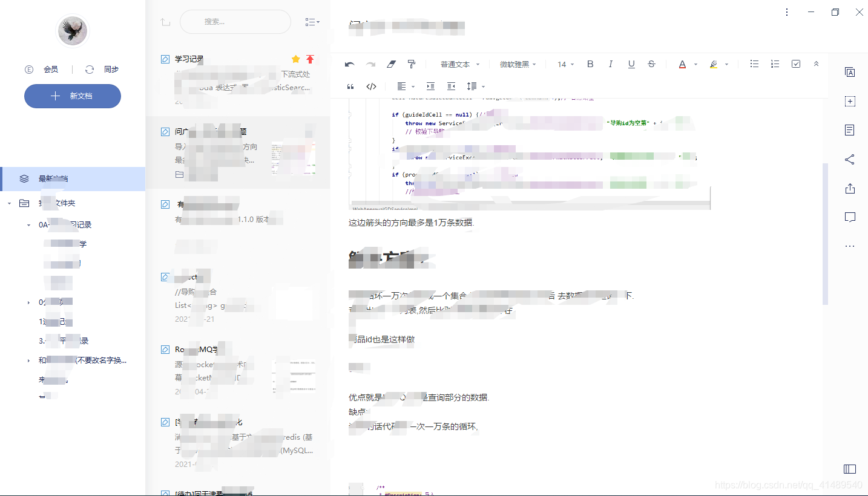868x496 pixels.
Task: Click the code screenshot image in the note
Action: pyautogui.click(x=529, y=154)
